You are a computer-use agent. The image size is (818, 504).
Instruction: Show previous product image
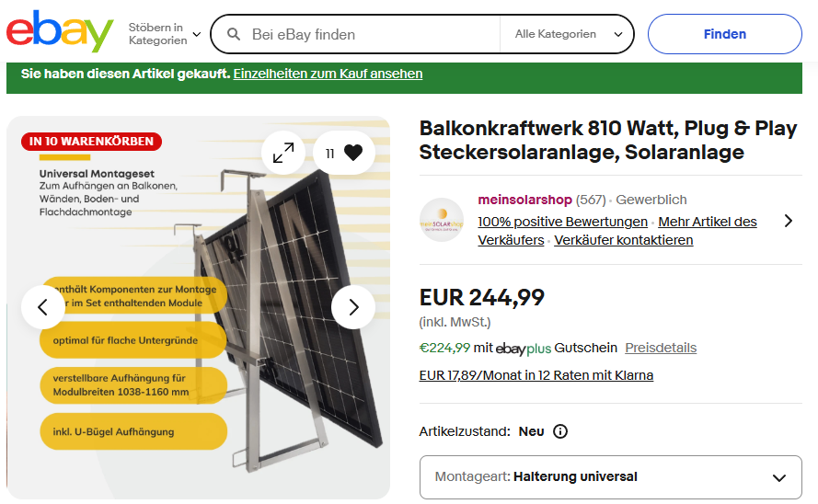pos(43,307)
